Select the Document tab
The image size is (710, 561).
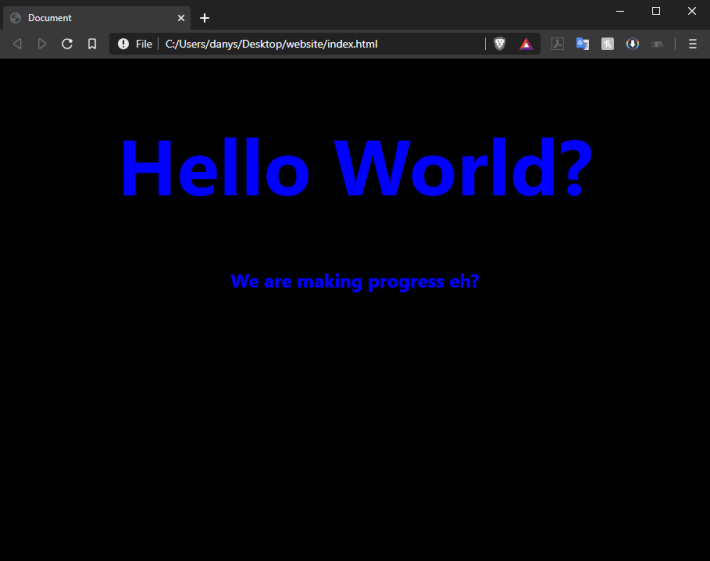pos(96,18)
